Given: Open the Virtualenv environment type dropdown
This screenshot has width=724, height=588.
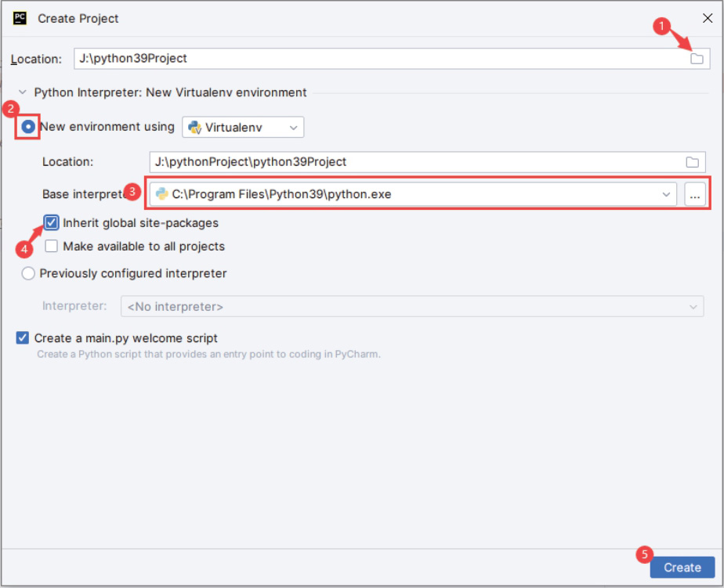Looking at the screenshot, I should tap(243, 128).
